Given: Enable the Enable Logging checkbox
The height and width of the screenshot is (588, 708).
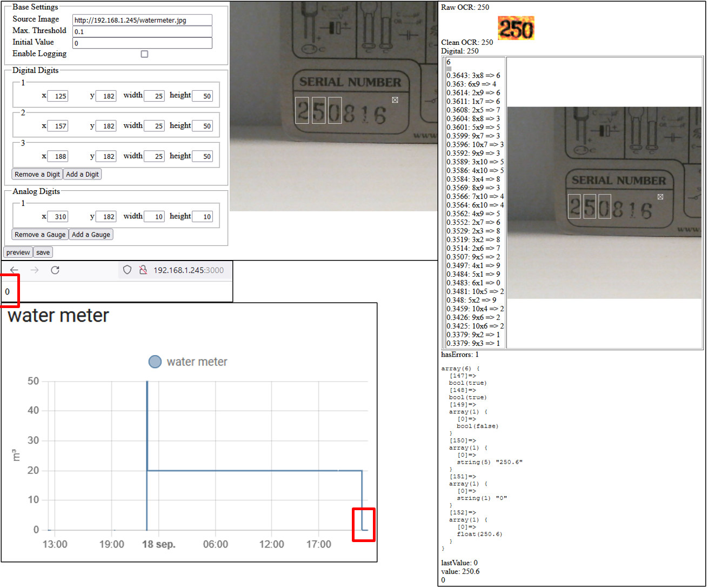Looking at the screenshot, I should [144, 54].
